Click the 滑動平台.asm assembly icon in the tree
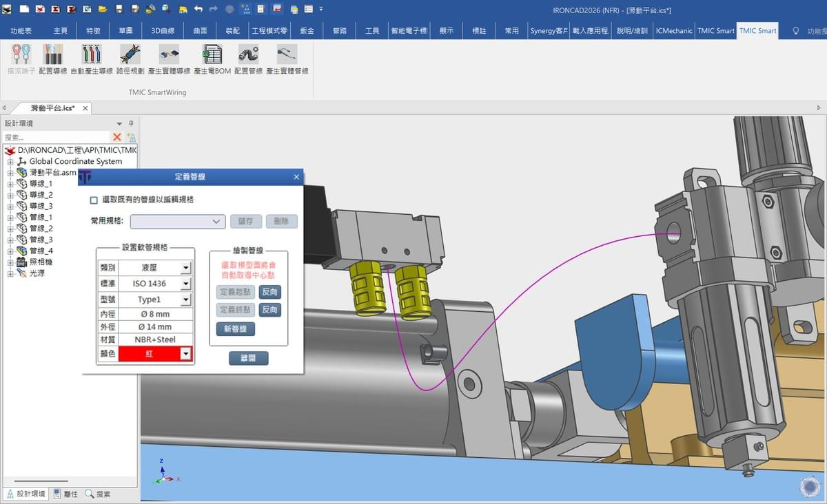 tap(21, 173)
